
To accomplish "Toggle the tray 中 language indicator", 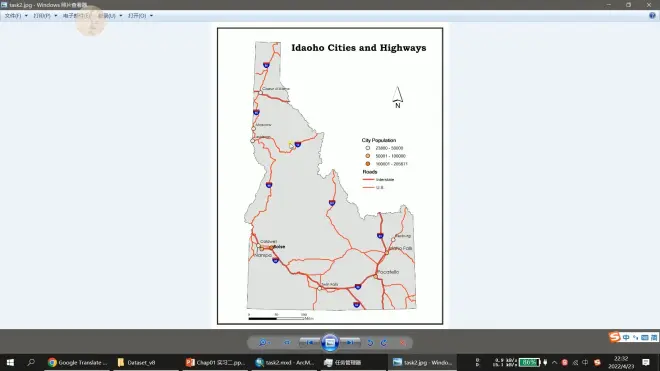I will pyautogui.click(x=585, y=362).
